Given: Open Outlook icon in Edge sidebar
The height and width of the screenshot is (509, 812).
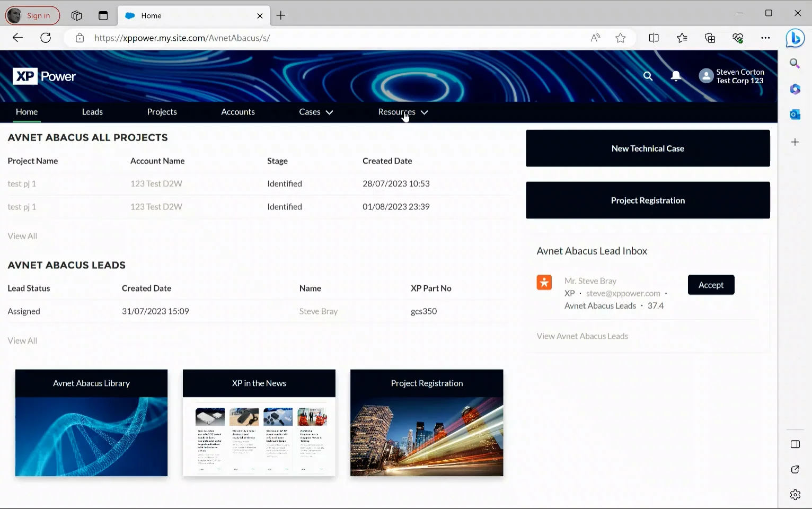Looking at the screenshot, I should pos(795,115).
